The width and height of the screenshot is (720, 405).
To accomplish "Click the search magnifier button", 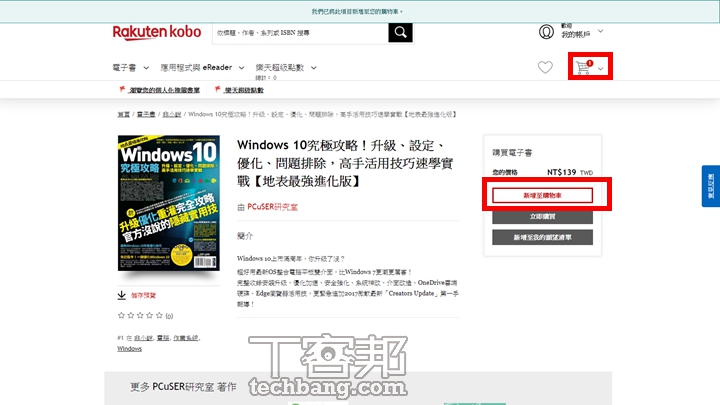I will (400, 32).
